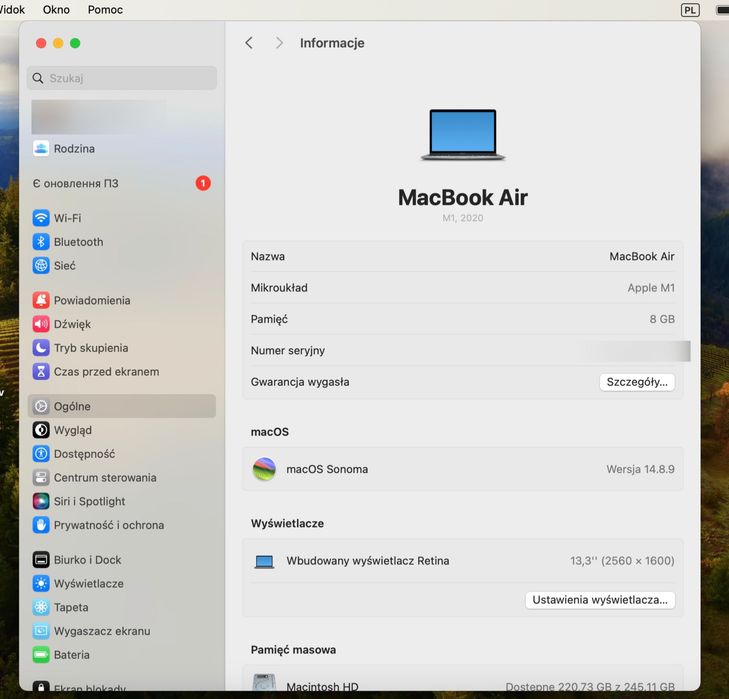Click the M1, 2020 subtitle
Image resolution: width=729 pixels, height=699 pixels.
463,218
